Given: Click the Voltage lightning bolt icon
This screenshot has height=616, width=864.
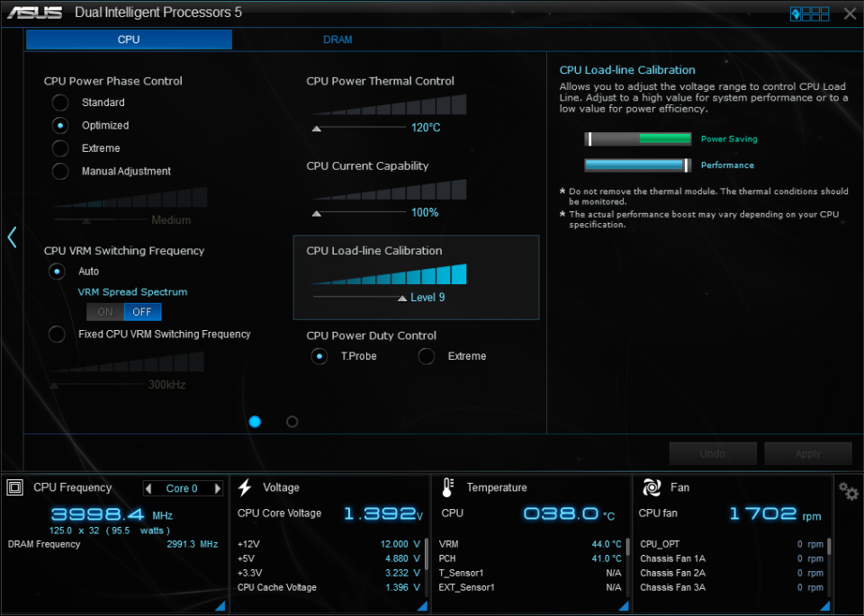Looking at the screenshot, I should click(245, 487).
